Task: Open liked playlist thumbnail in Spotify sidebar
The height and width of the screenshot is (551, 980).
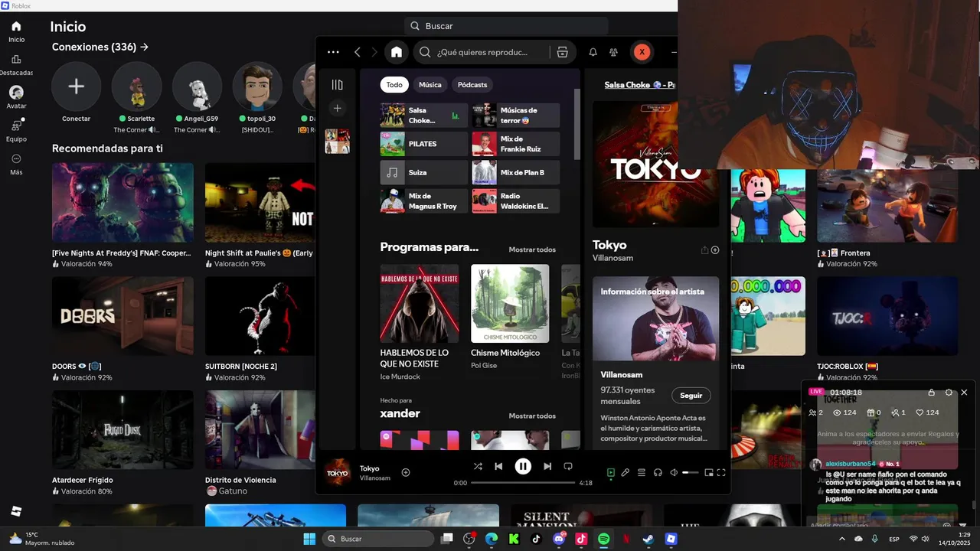Action: 337,141
